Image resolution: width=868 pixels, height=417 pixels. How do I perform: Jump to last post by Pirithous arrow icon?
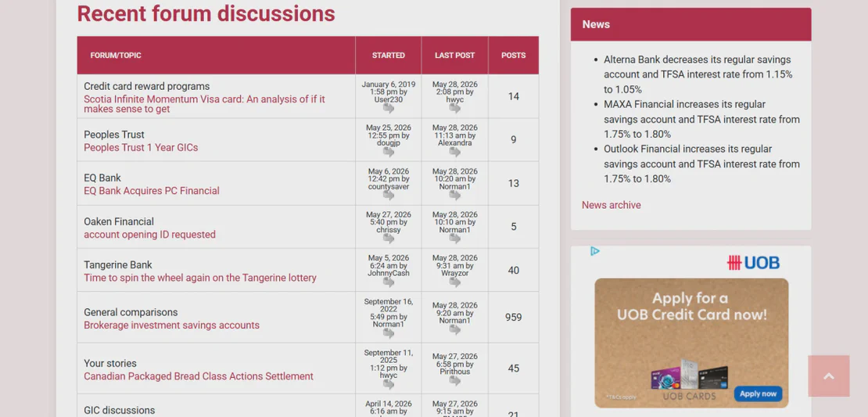tap(455, 380)
